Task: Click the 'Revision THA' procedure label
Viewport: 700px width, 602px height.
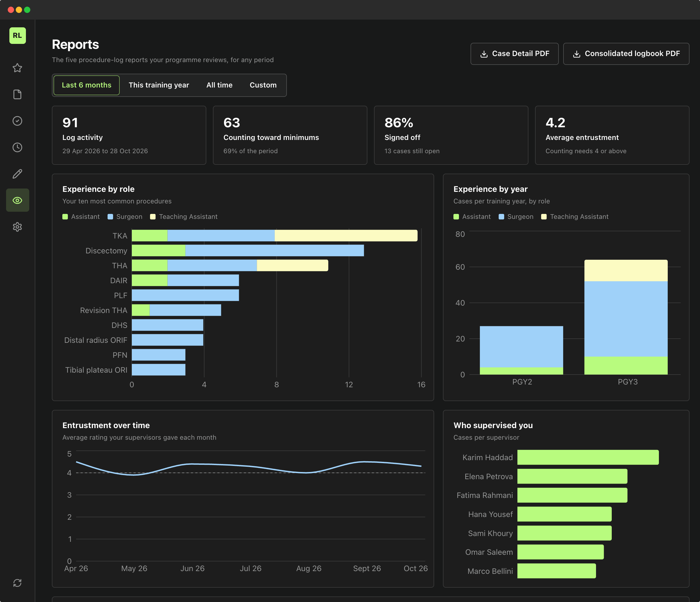Action: (x=103, y=310)
